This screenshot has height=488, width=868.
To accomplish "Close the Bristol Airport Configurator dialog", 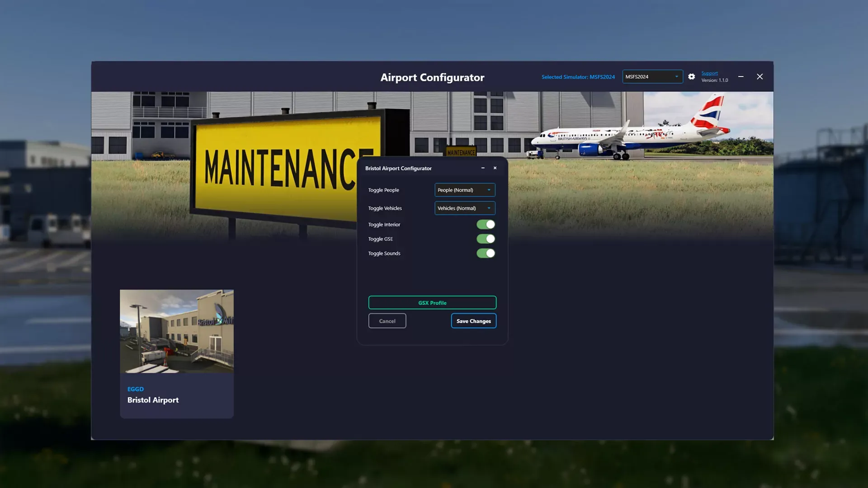I will pyautogui.click(x=495, y=168).
